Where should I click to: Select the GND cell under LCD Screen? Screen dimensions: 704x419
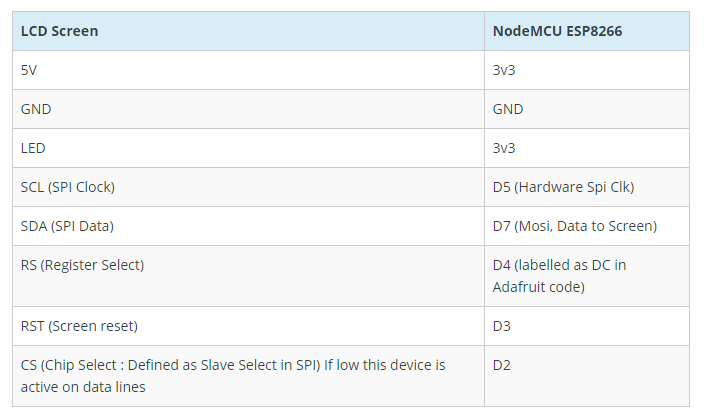pyautogui.click(x=248, y=109)
